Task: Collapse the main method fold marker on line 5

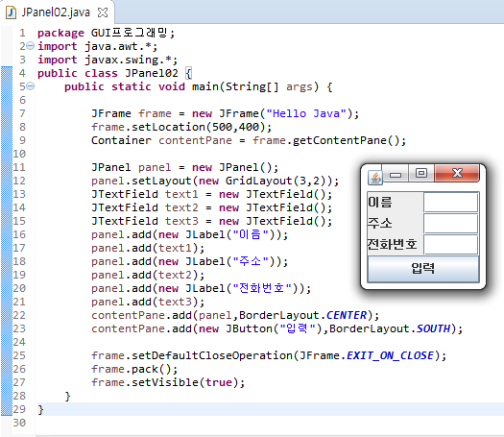Action: click(30, 86)
